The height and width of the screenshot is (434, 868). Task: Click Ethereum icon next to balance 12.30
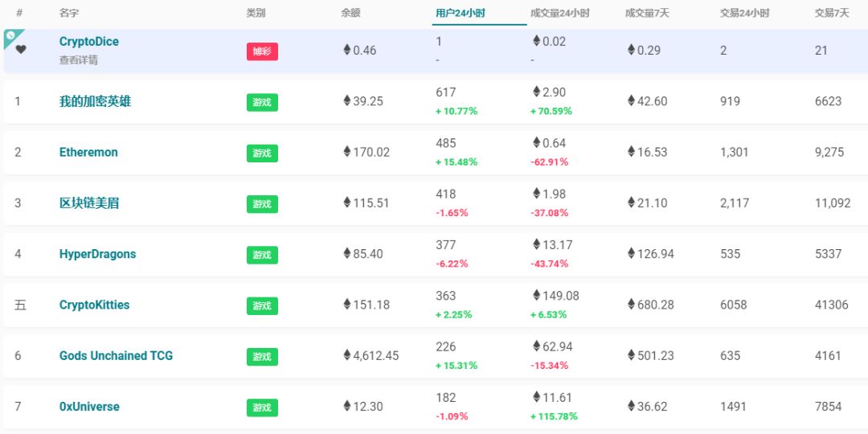click(x=347, y=406)
